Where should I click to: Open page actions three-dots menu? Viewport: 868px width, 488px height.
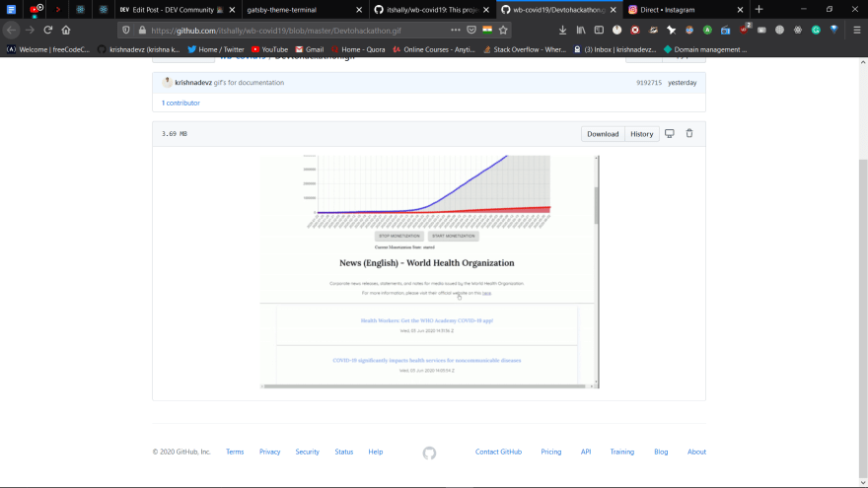[x=455, y=30]
